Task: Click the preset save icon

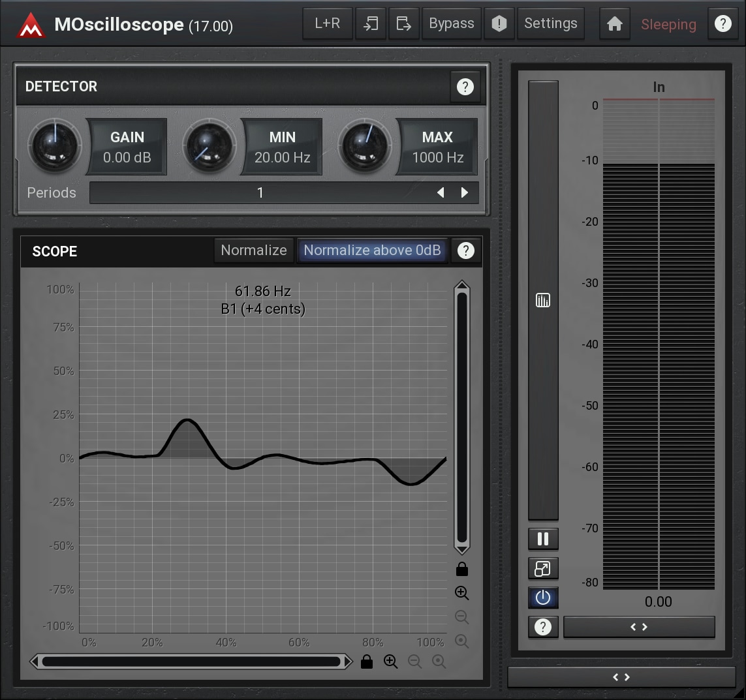Action: pyautogui.click(x=404, y=24)
